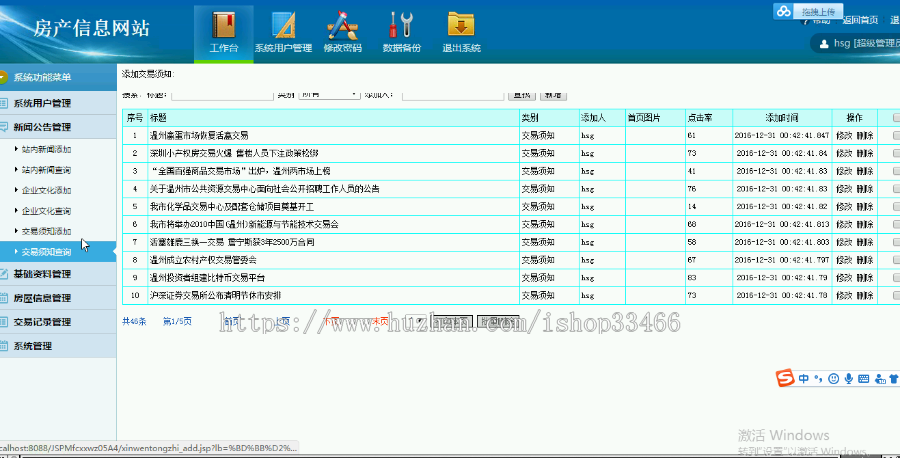900x458 pixels.
Task: Tick checkbox for row 4 公共资源交易中心
Action: (x=896, y=189)
